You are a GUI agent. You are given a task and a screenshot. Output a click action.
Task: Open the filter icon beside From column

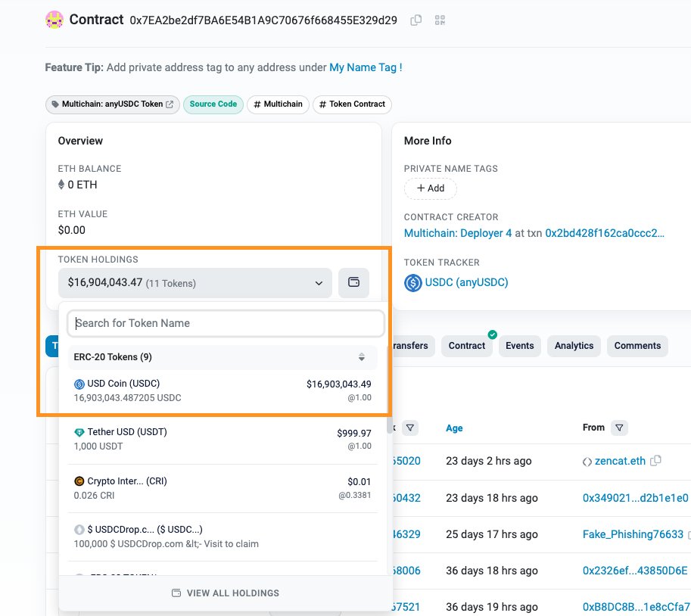(x=619, y=428)
